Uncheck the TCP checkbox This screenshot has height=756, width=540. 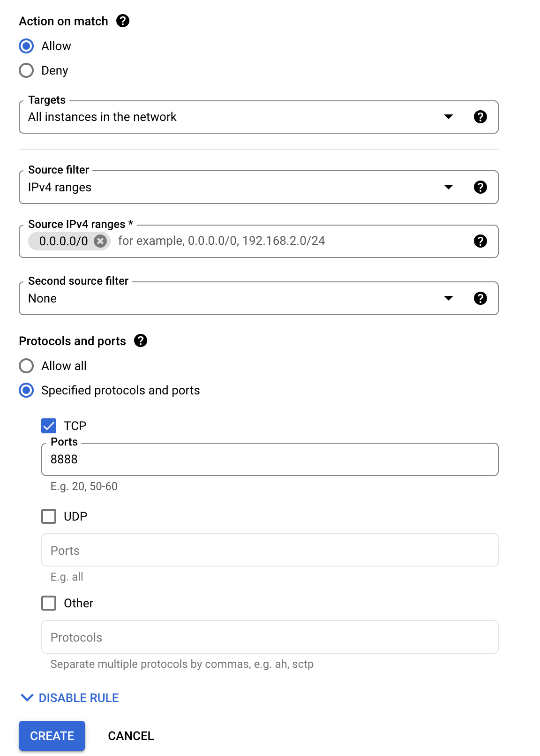tap(48, 425)
